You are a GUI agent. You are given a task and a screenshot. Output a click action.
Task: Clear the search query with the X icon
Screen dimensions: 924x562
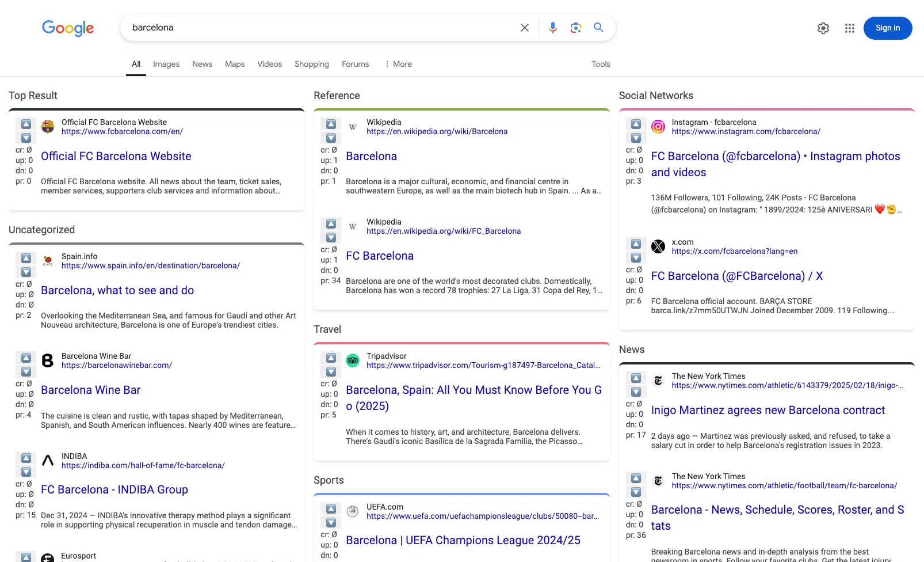click(524, 27)
